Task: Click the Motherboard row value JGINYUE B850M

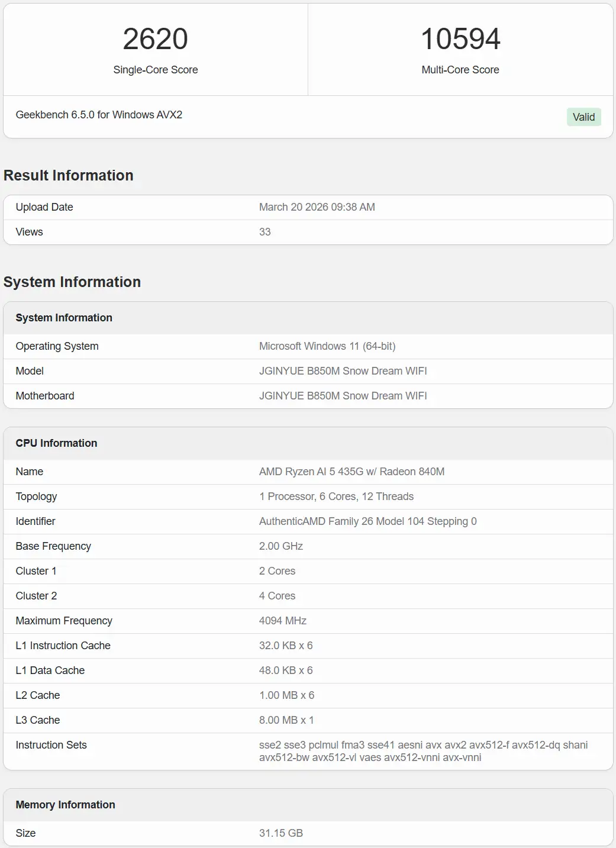Action: click(x=343, y=396)
